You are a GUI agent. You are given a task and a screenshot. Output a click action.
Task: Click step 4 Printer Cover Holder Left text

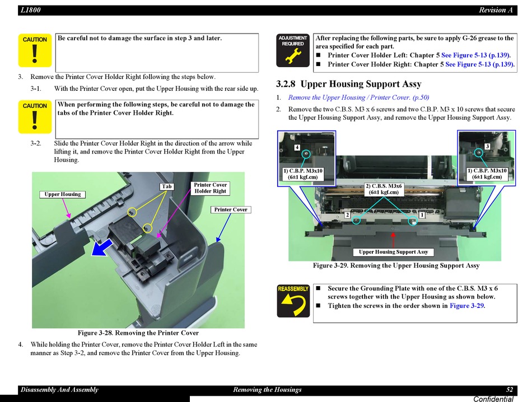coord(144,349)
